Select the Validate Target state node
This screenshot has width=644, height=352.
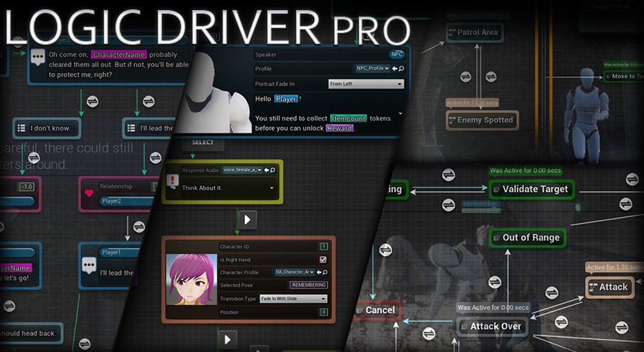532,190
